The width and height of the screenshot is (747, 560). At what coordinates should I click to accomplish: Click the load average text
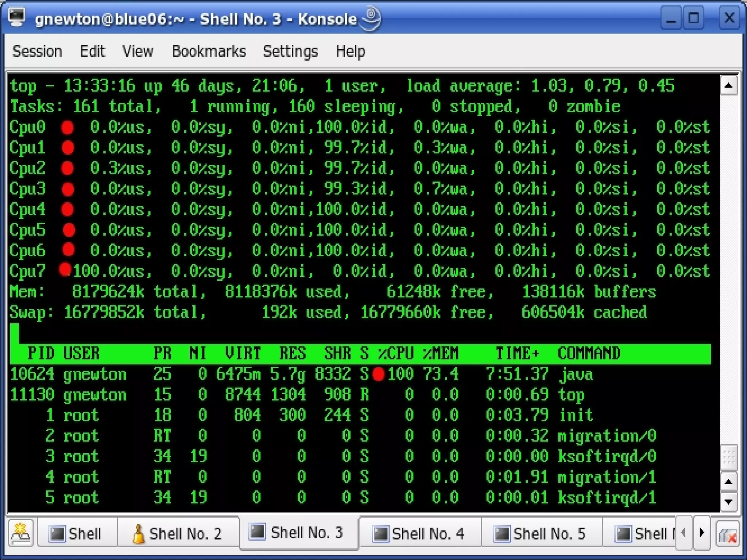tap(540, 86)
